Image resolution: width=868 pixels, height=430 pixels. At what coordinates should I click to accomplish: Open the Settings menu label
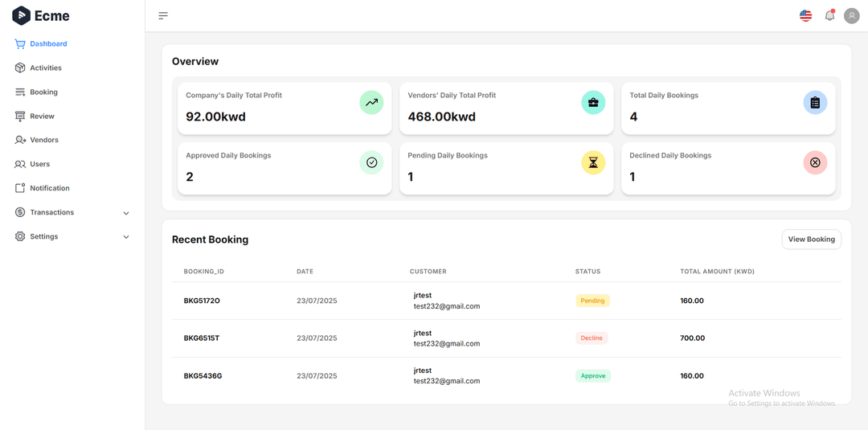point(43,236)
